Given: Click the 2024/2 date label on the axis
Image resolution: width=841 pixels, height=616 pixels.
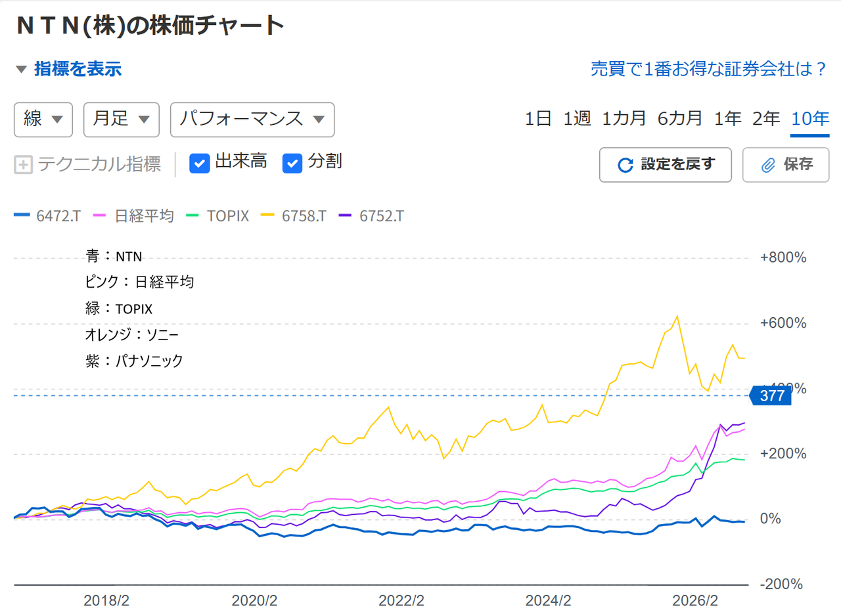Looking at the screenshot, I should click(x=549, y=600).
